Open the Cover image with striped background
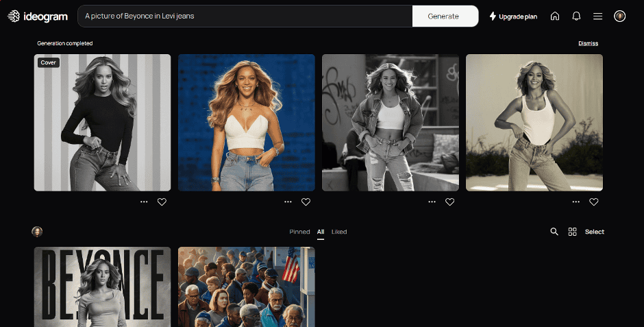Image resolution: width=644 pixels, height=327 pixels. tap(102, 123)
